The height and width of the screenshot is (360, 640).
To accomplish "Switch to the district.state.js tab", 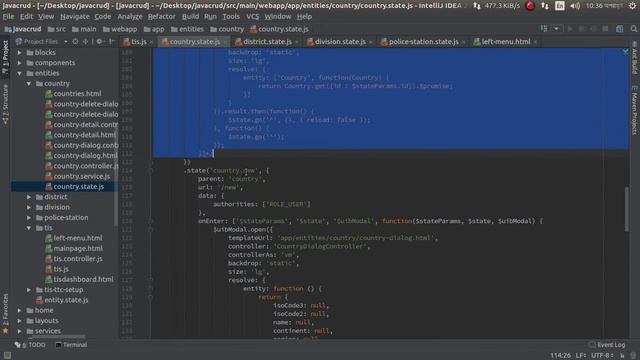I will (x=263, y=42).
